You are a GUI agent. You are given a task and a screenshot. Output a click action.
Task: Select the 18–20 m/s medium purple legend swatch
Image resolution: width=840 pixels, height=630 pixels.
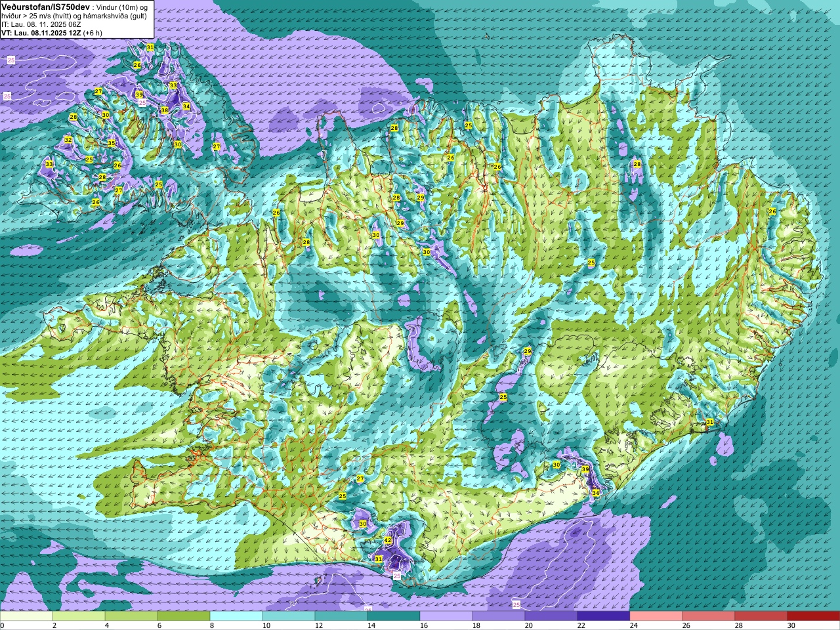pos(499,616)
